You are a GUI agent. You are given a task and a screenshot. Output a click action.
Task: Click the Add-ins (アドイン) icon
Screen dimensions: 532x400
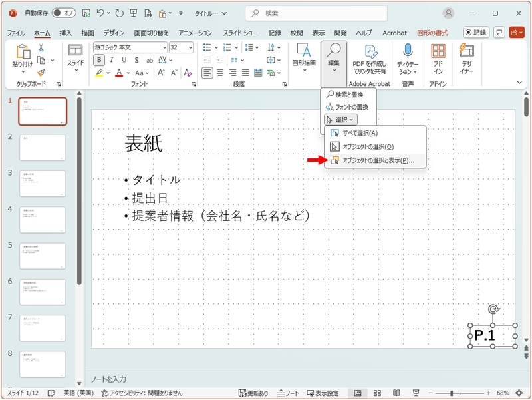coord(438,51)
